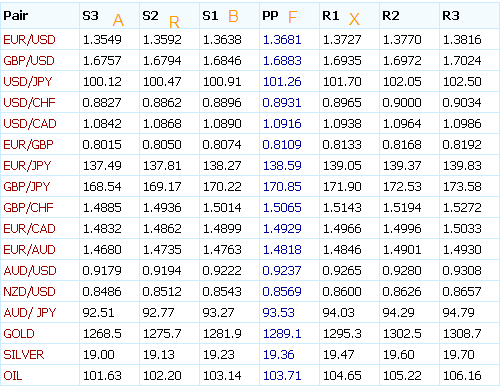Image resolution: width=501 pixels, height=388 pixels.
Task: Open the GOLD instrument link
Action: pos(19,334)
